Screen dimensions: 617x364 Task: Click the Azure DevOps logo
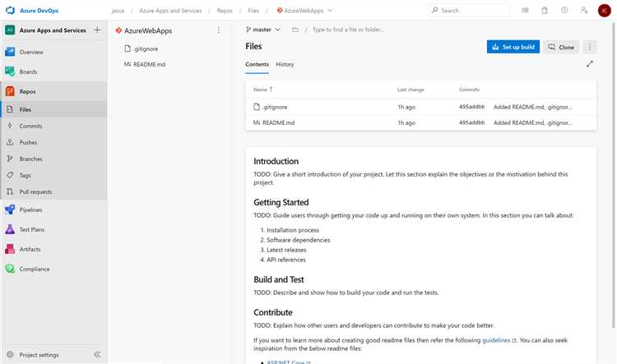point(10,10)
